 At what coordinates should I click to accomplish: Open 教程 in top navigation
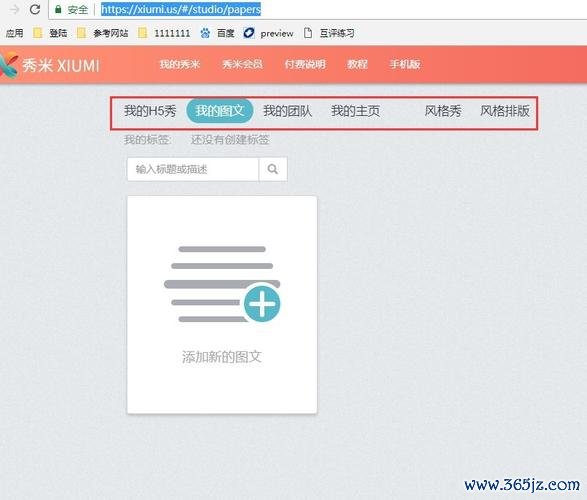(x=357, y=64)
